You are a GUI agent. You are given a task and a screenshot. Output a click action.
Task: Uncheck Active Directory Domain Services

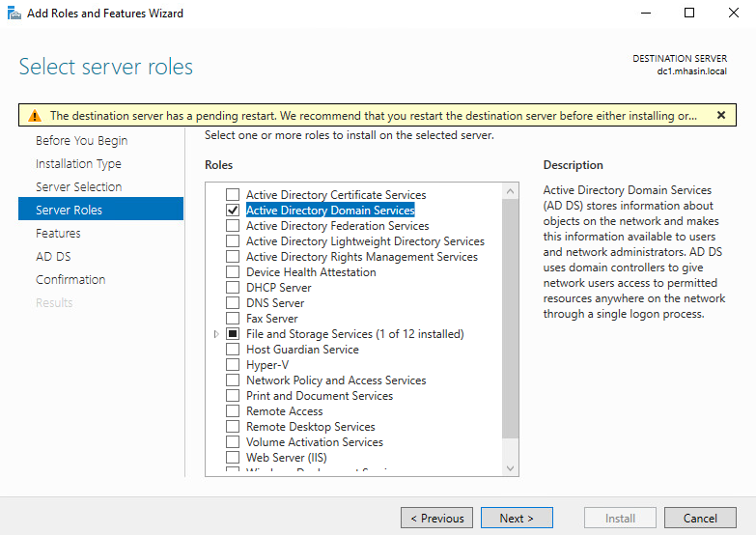(233, 210)
